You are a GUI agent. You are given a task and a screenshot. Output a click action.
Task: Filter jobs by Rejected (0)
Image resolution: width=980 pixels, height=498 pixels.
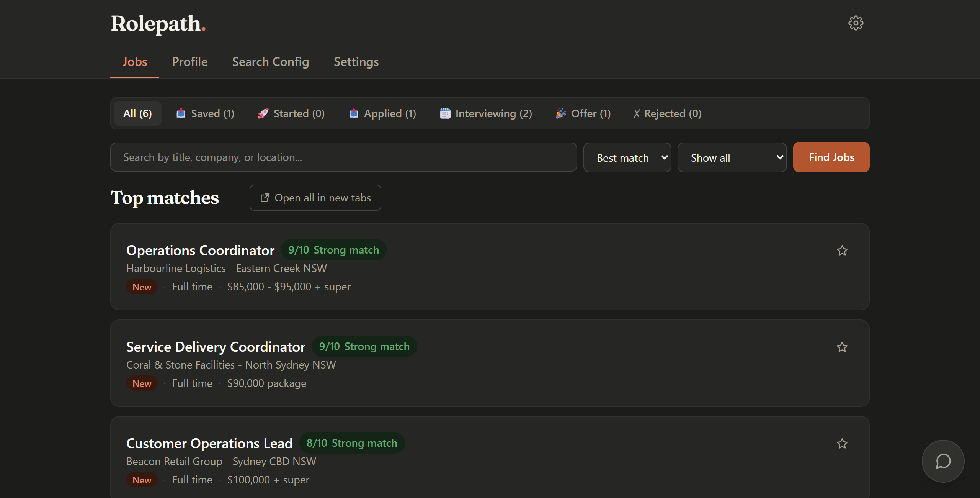(667, 113)
